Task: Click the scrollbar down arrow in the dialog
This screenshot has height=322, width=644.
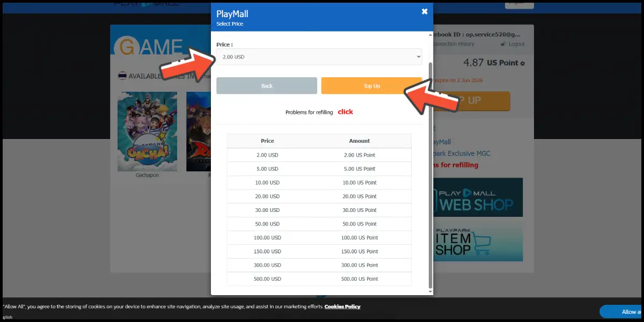Action: 430,292
